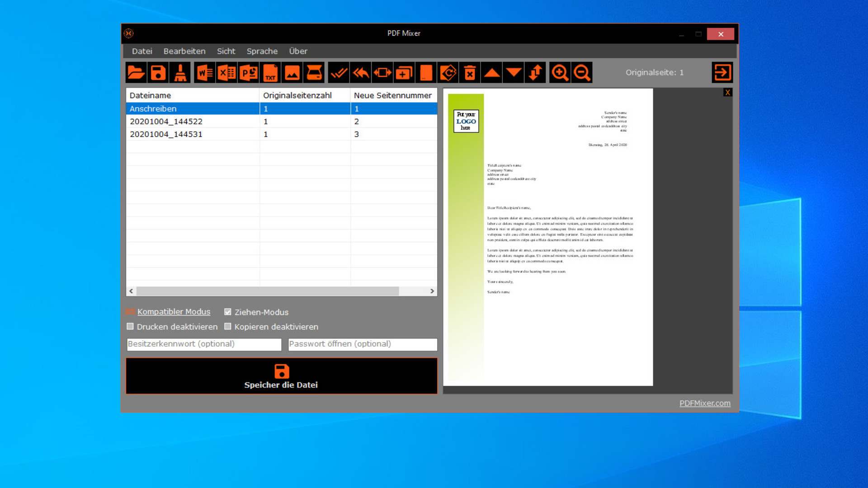Open the Datei menu
This screenshot has width=868, height=488.
[x=142, y=51]
